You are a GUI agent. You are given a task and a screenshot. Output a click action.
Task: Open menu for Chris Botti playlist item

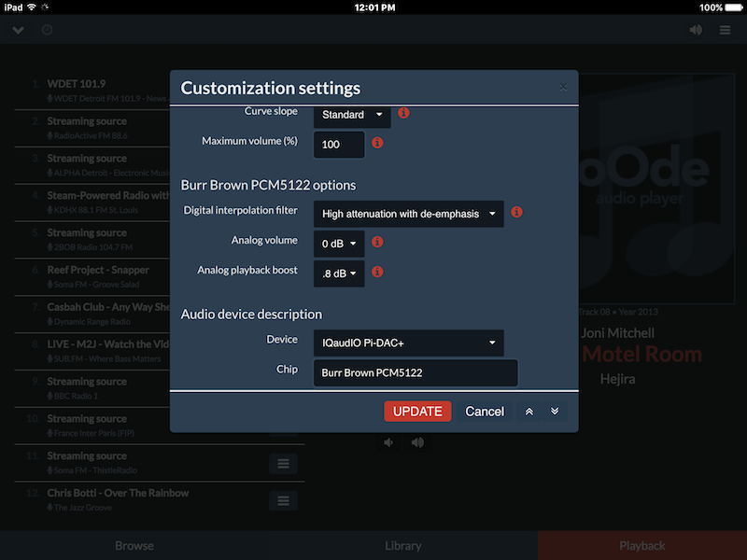tap(284, 500)
